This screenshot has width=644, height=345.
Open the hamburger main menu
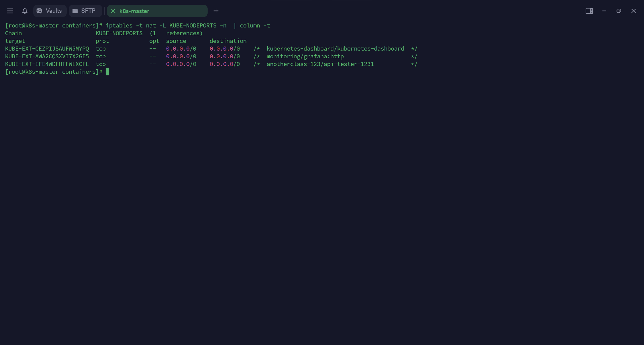pyautogui.click(x=10, y=11)
